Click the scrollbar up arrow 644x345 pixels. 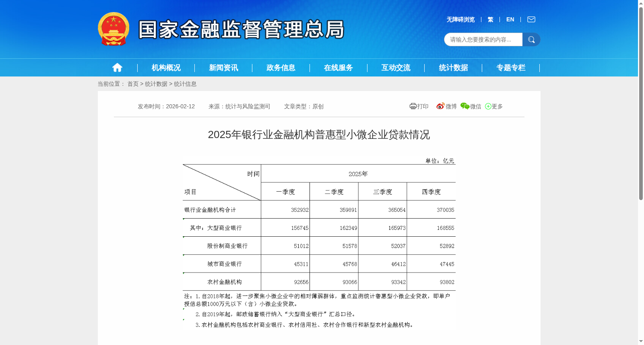pos(641,3)
